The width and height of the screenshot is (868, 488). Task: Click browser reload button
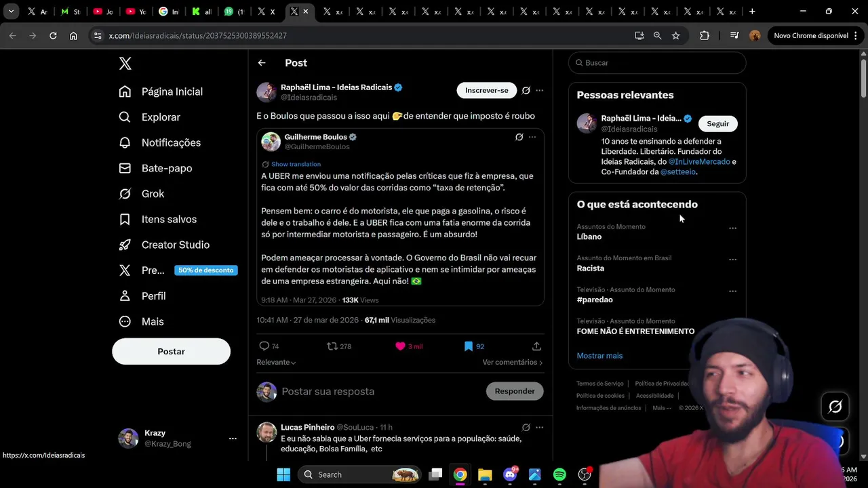[53, 35]
